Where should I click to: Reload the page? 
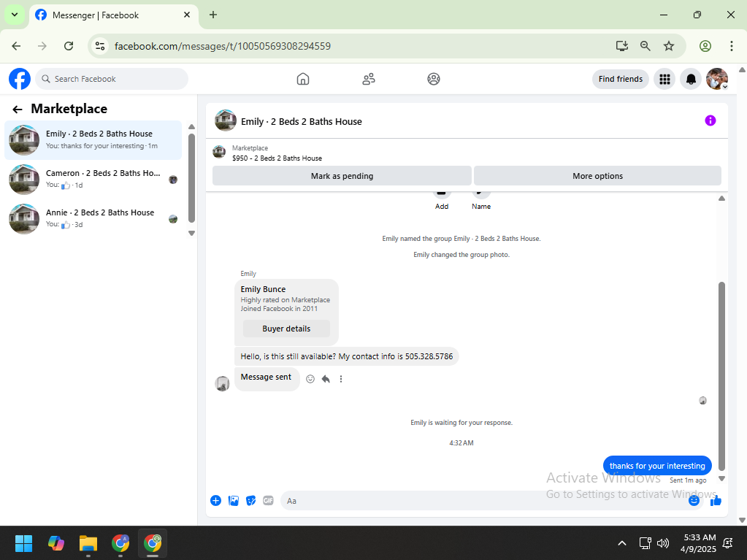[69, 46]
